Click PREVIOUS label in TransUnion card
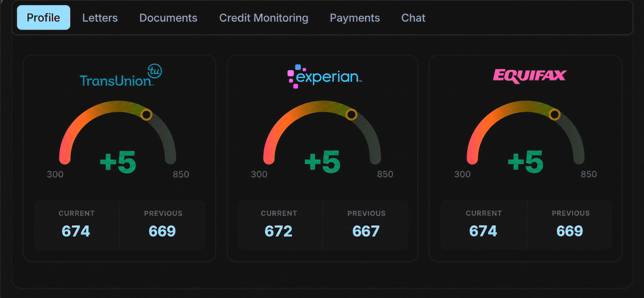The height and width of the screenshot is (298, 644). pos(163,213)
